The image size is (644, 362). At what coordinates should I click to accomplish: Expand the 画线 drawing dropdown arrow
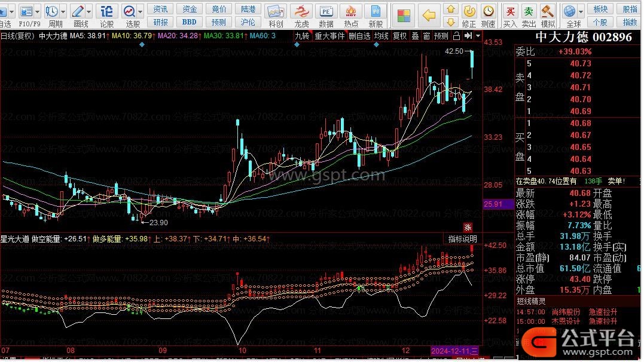[x=88, y=11]
